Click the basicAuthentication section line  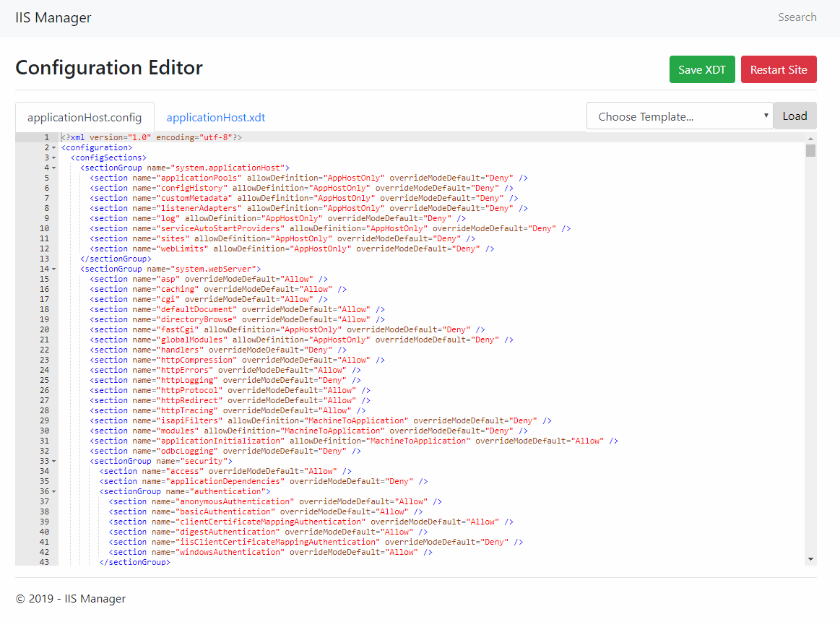pyautogui.click(x=266, y=512)
